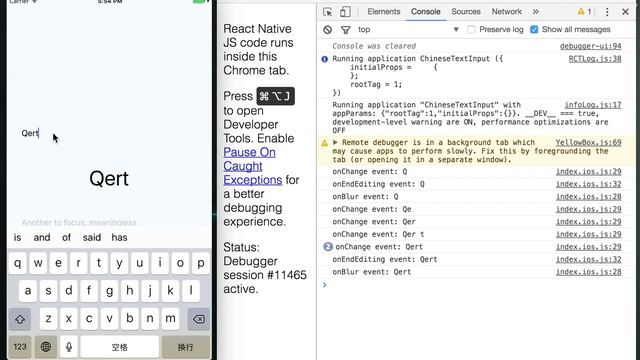
Task: Tap the microphone dictation key
Action: click(69, 347)
